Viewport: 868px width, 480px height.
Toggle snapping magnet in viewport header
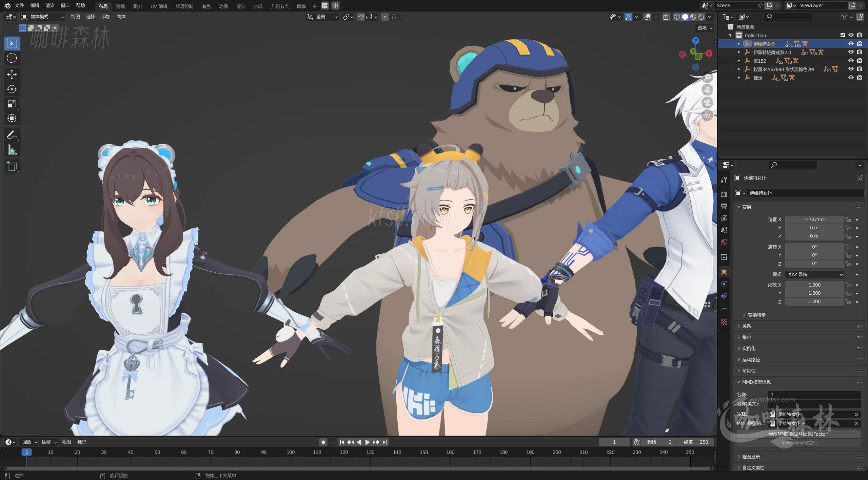(361, 17)
